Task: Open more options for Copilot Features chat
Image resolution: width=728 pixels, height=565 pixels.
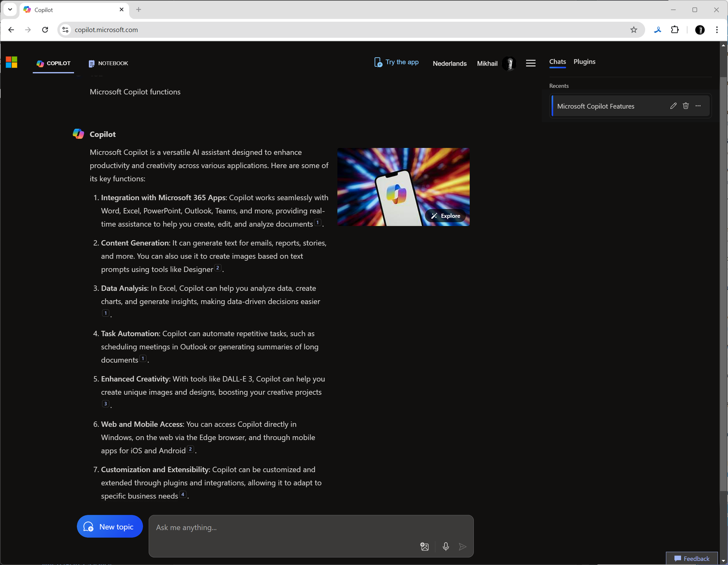Action: (698, 106)
